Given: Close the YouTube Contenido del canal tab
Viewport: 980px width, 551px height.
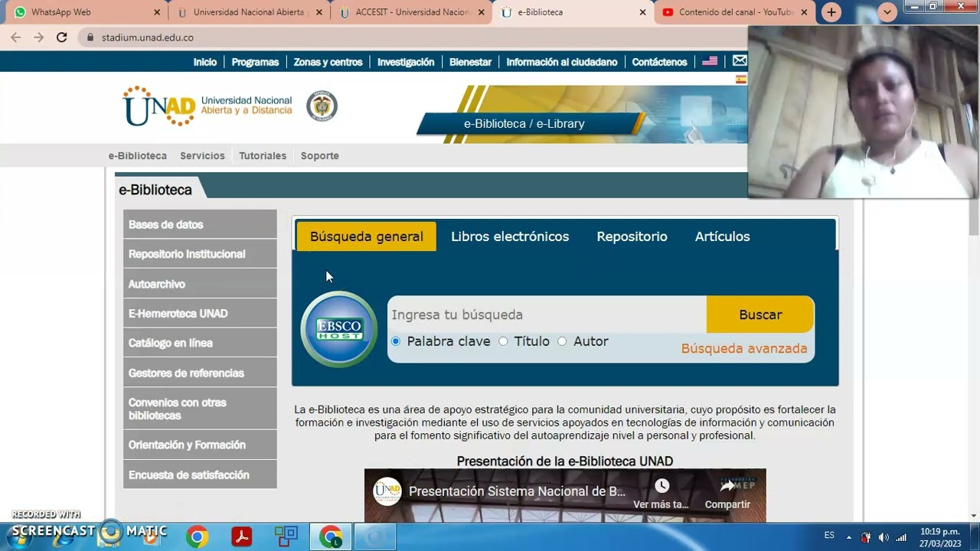Looking at the screenshot, I should [x=804, y=12].
